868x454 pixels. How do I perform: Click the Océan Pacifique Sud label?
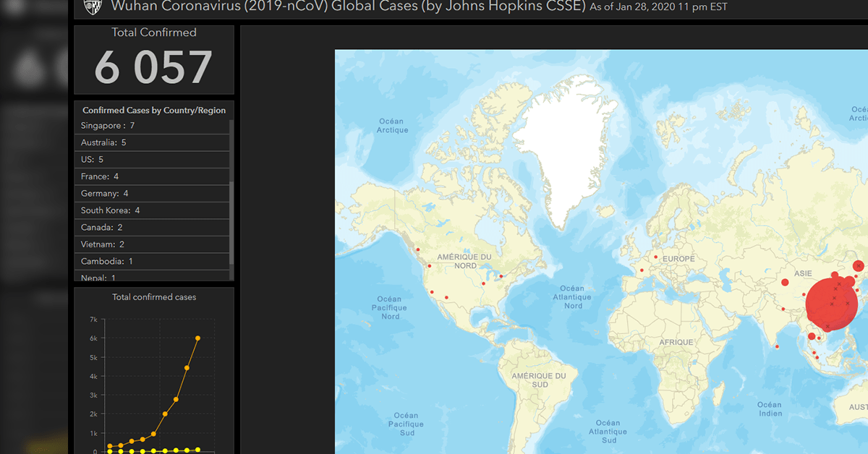tap(407, 424)
